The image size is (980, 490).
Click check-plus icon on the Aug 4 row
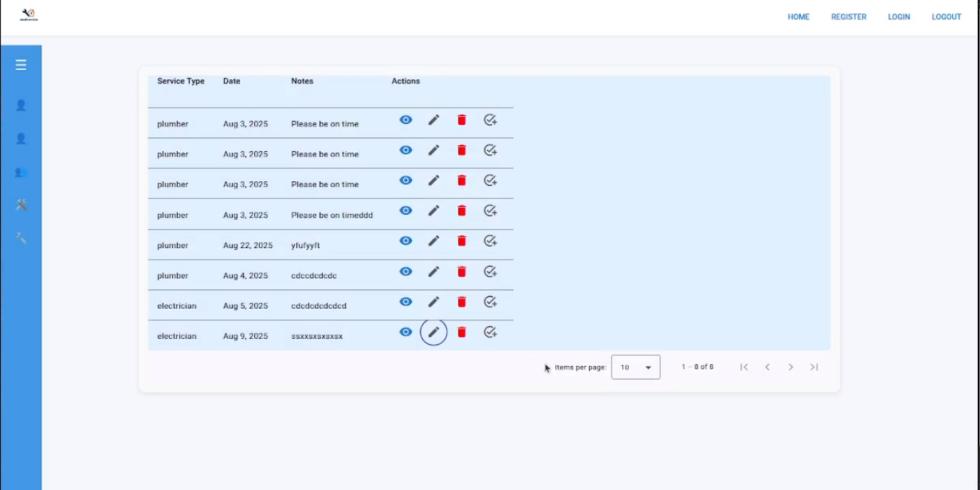coord(490,271)
